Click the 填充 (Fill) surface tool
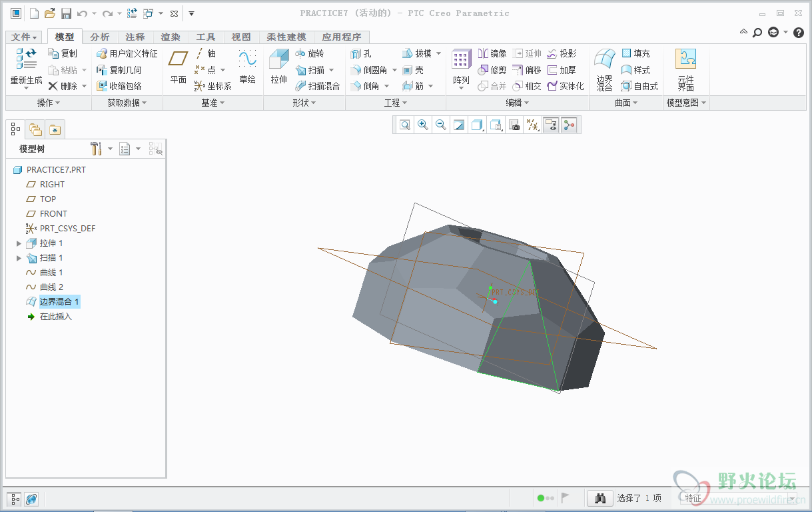Screen dimensions: 812x512 tap(635, 53)
